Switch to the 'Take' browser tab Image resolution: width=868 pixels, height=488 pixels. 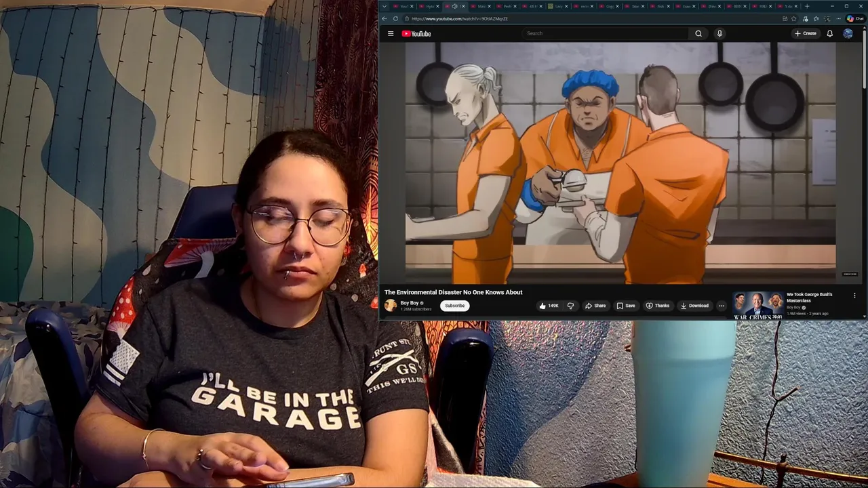[x=634, y=6]
